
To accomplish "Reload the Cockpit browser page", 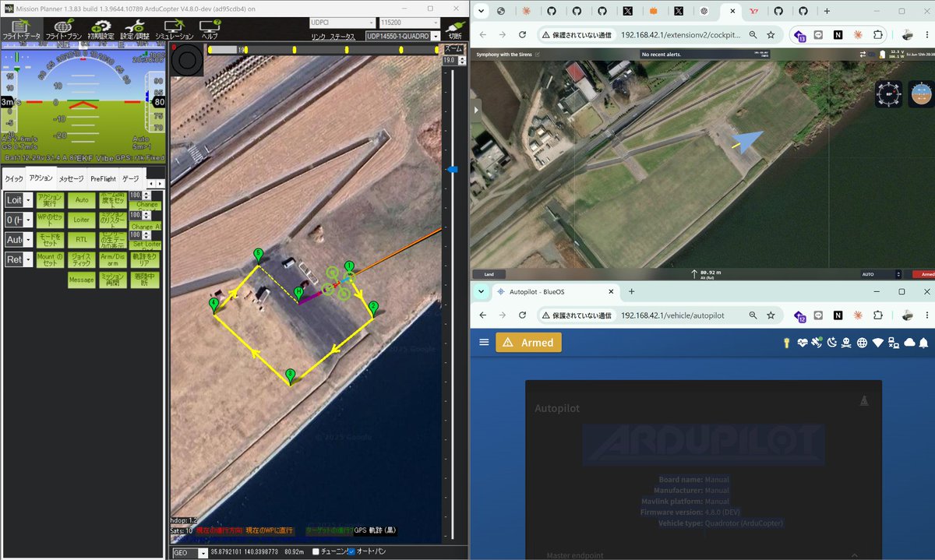I will (522, 35).
